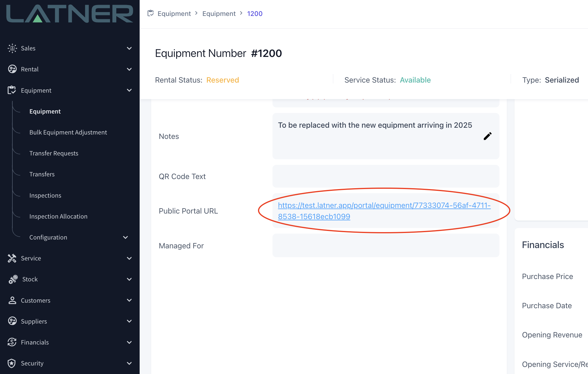Click the Managed For field
Viewport: 588px width, 374px height.
click(386, 246)
